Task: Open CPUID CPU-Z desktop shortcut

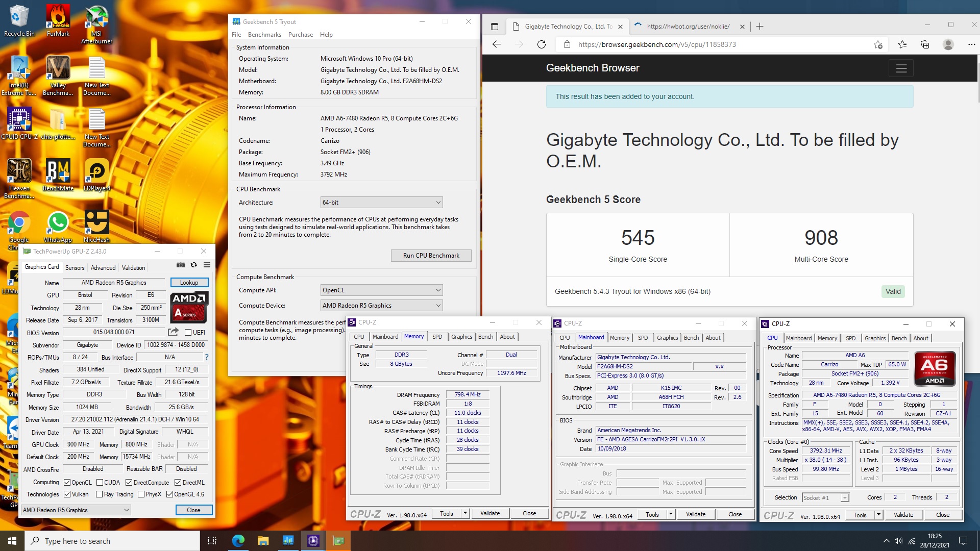Action: pos(19,123)
